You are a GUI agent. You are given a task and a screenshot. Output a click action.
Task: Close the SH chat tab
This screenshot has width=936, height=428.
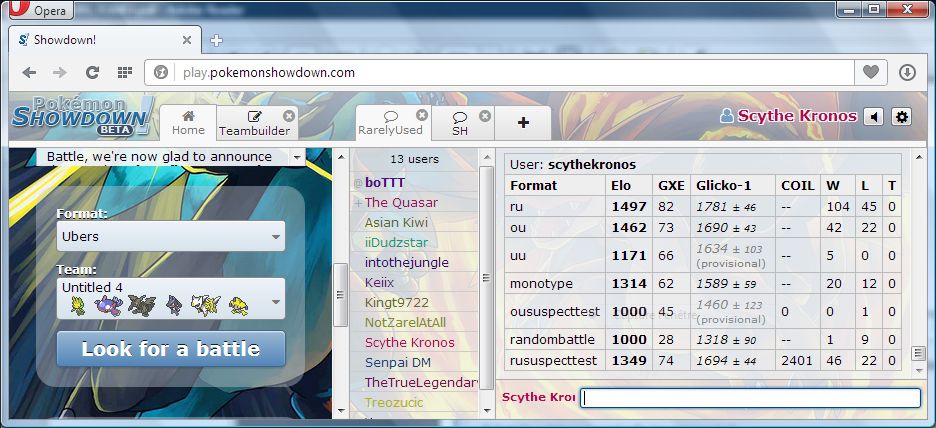coord(485,116)
